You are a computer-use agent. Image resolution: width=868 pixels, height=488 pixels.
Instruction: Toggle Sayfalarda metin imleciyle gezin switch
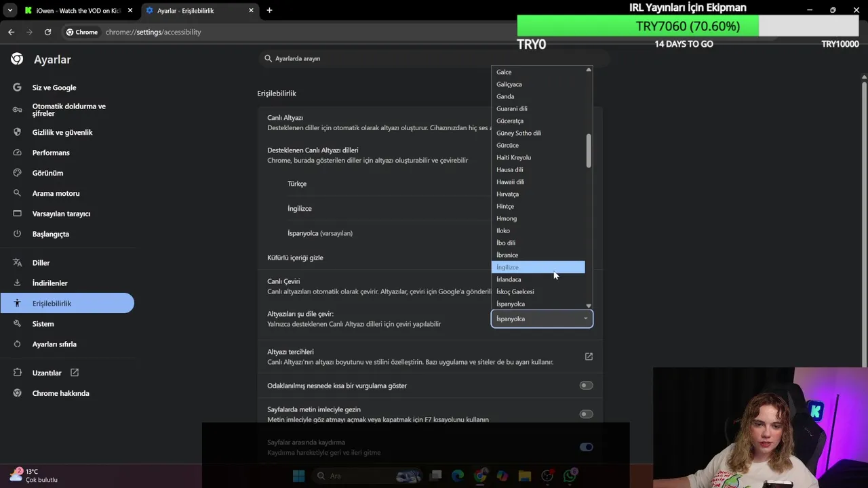(586, 414)
